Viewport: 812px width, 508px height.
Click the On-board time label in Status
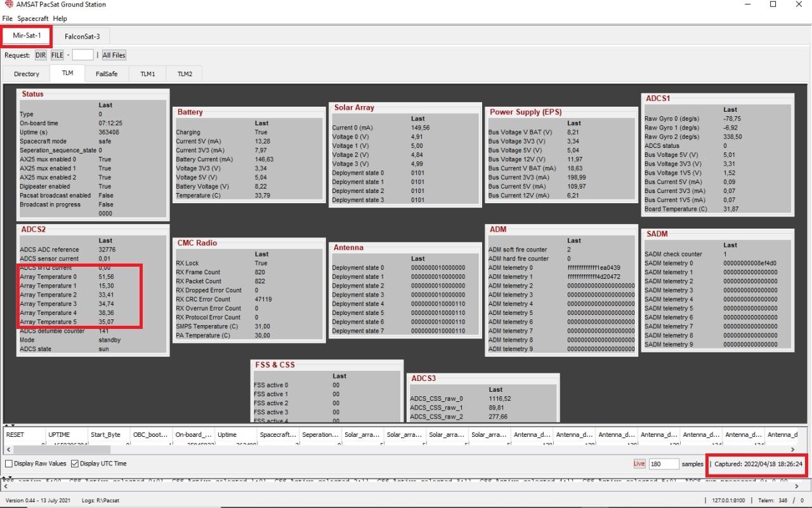(x=39, y=123)
